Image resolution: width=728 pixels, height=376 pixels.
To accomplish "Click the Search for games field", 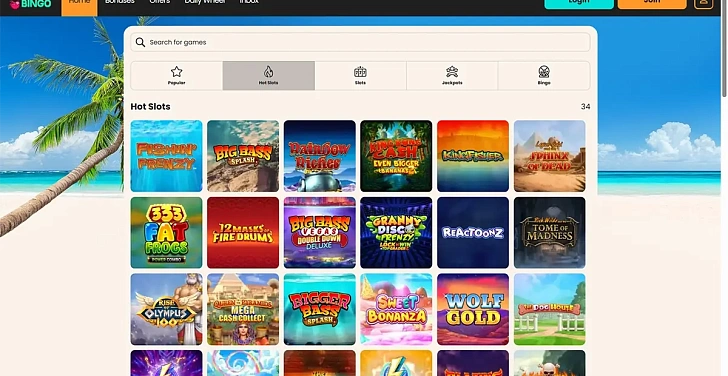I will pos(360,42).
